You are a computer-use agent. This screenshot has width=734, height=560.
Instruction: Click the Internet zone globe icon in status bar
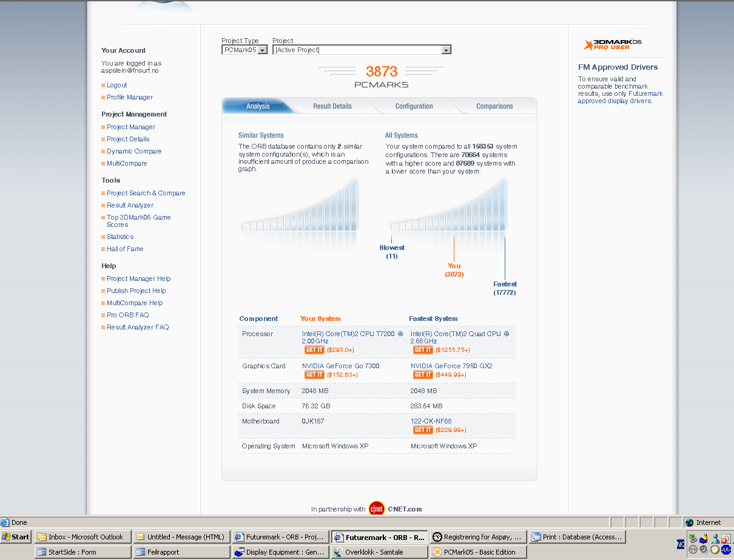coord(689,522)
